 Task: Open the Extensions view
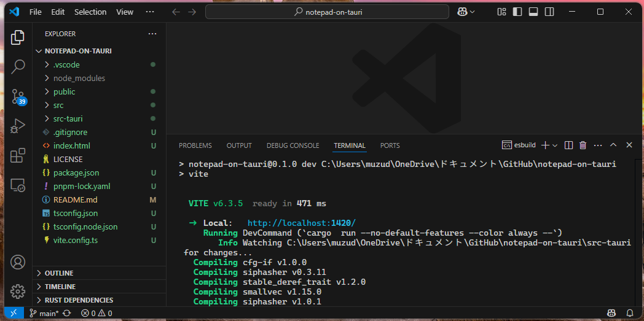(x=18, y=156)
